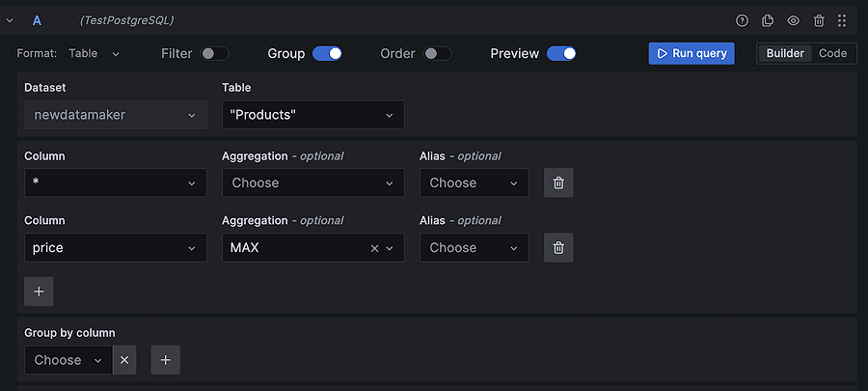Disable the Group toggle
The width and height of the screenshot is (868, 391).
pos(328,54)
